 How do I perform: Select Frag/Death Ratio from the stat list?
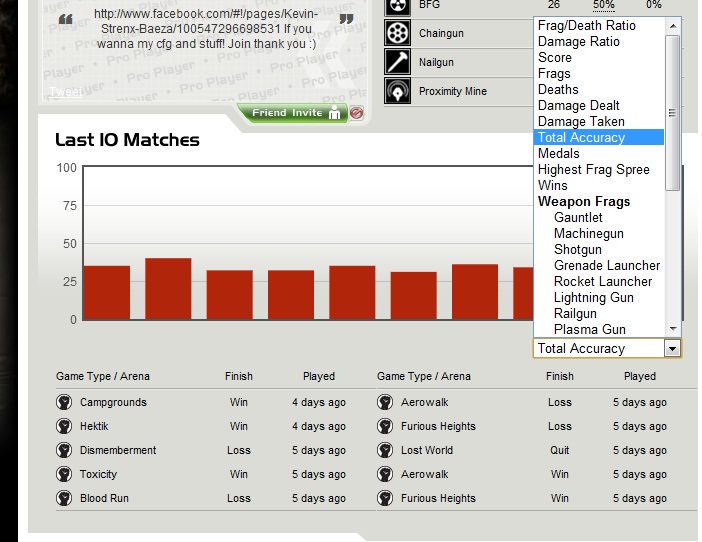click(586, 25)
